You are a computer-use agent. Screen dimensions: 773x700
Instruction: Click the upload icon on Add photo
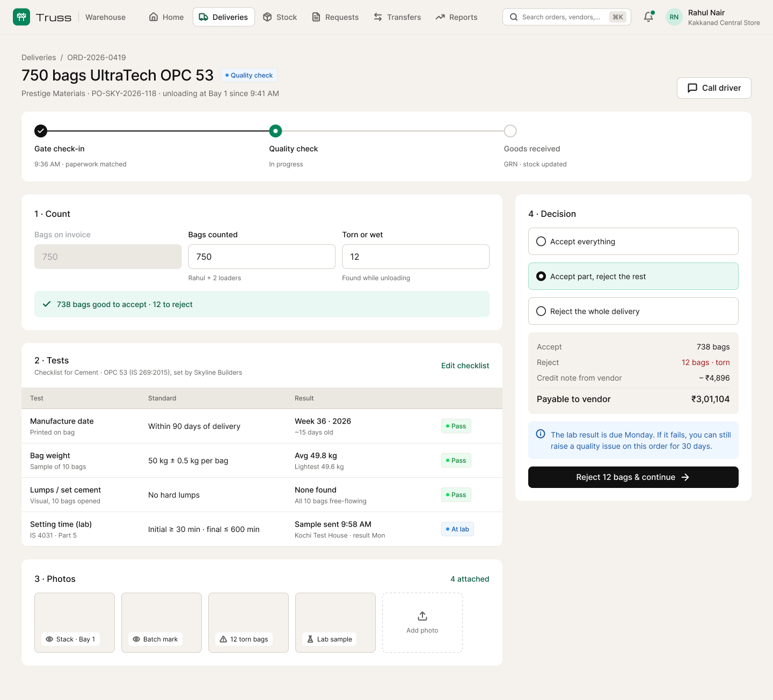422,616
